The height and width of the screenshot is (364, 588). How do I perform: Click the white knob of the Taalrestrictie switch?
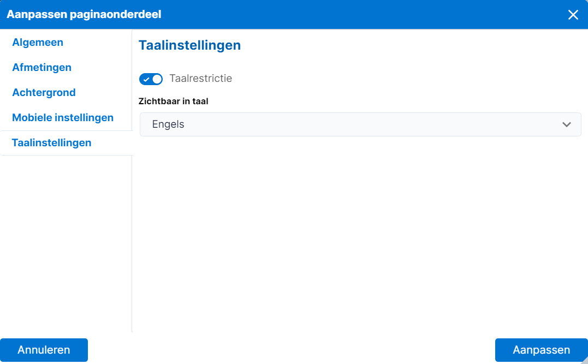point(157,79)
